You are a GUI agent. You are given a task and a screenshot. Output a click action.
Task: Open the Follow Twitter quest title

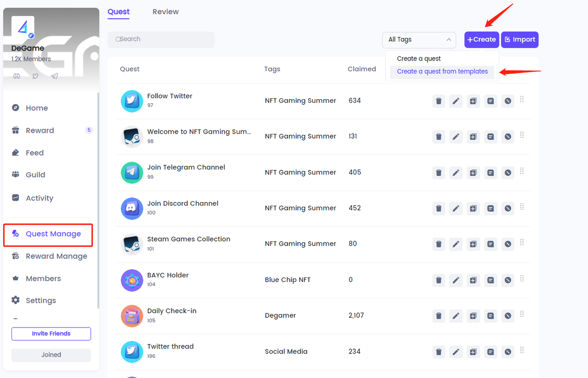(x=170, y=96)
